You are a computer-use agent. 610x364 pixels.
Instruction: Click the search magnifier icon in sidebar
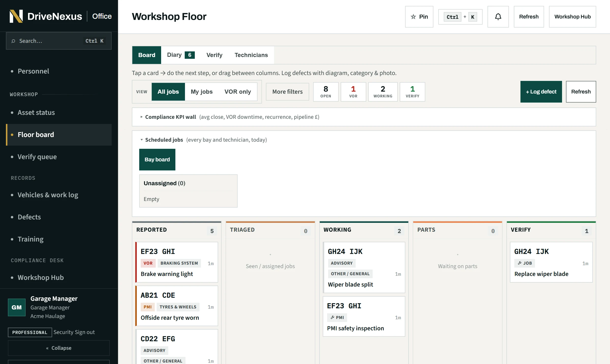tap(13, 41)
